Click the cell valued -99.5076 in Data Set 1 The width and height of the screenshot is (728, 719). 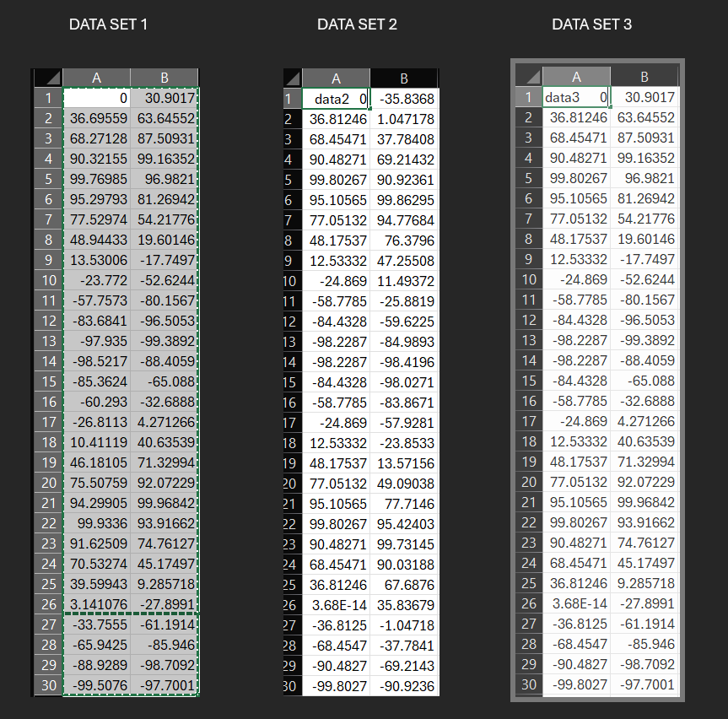[x=96, y=684]
